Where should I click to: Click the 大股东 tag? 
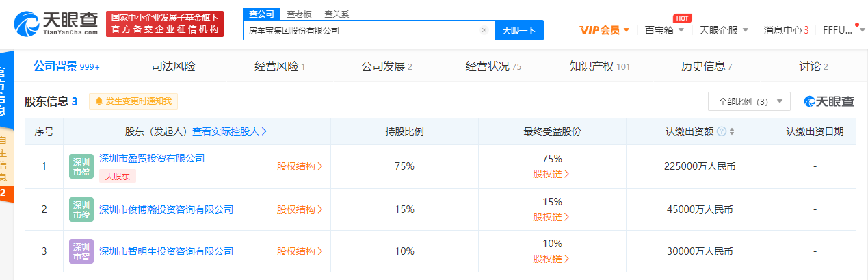click(118, 177)
